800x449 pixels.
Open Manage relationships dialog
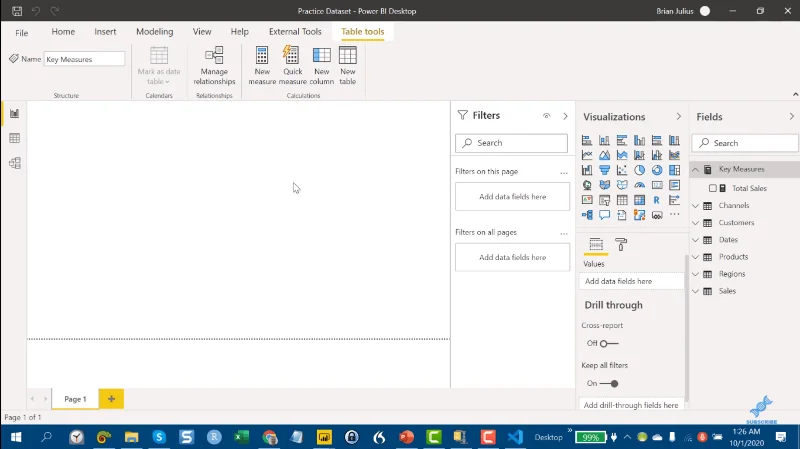(x=214, y=65)
